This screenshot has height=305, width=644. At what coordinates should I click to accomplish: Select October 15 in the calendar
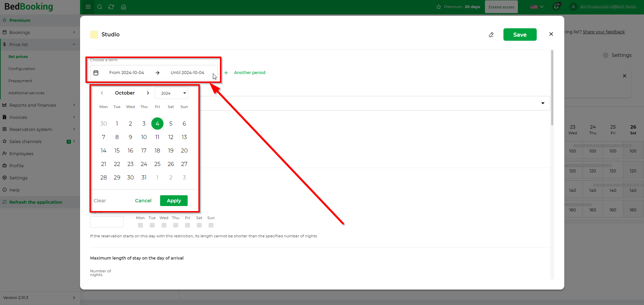coord(117,150)
